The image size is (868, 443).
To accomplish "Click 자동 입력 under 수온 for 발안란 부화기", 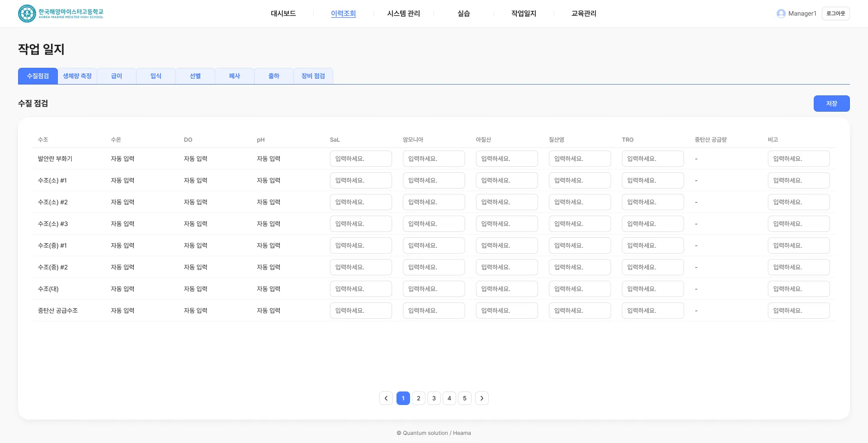I will [123, 159].
